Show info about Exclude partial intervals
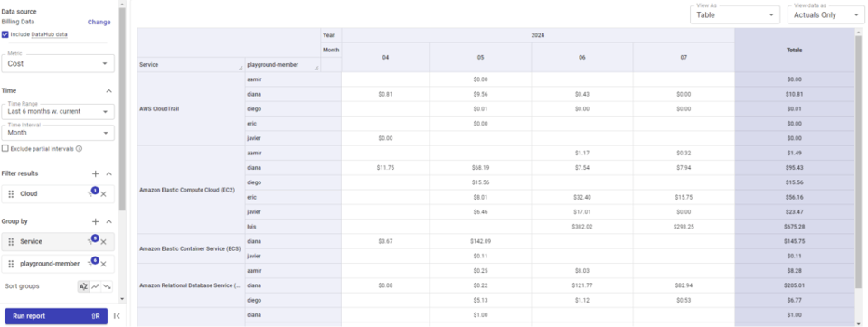This screenshot has width=868, height=327. (80, 148)
